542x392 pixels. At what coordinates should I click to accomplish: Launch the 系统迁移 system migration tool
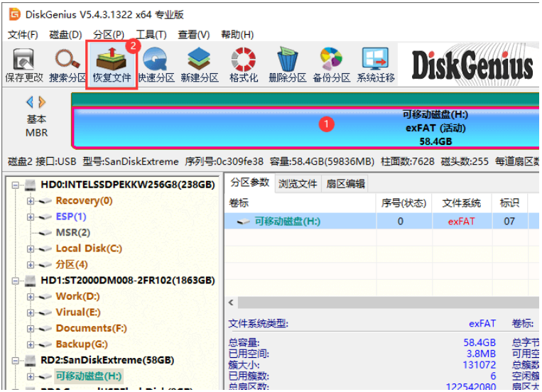(x=375, y=65)
